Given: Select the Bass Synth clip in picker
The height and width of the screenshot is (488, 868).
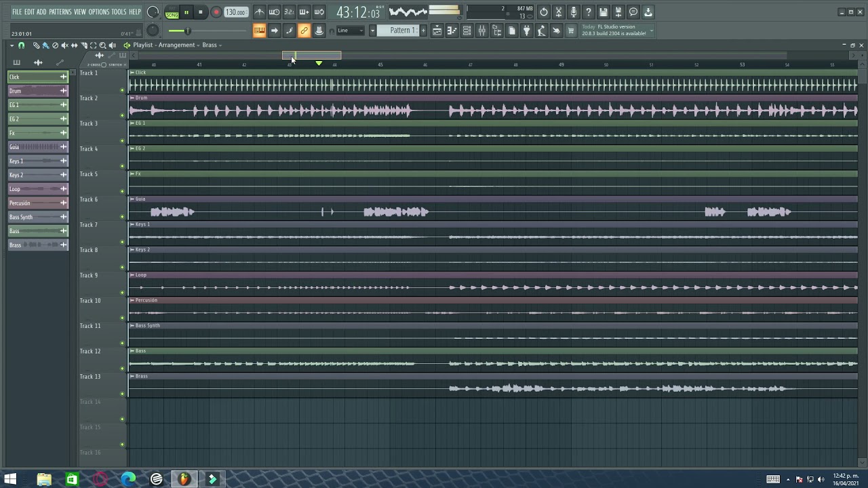Looking at the screenshot, I should [x=38, y=217].
